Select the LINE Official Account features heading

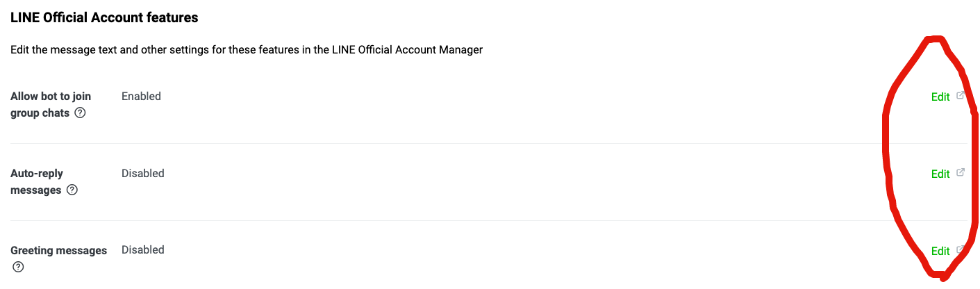point(104,18)
